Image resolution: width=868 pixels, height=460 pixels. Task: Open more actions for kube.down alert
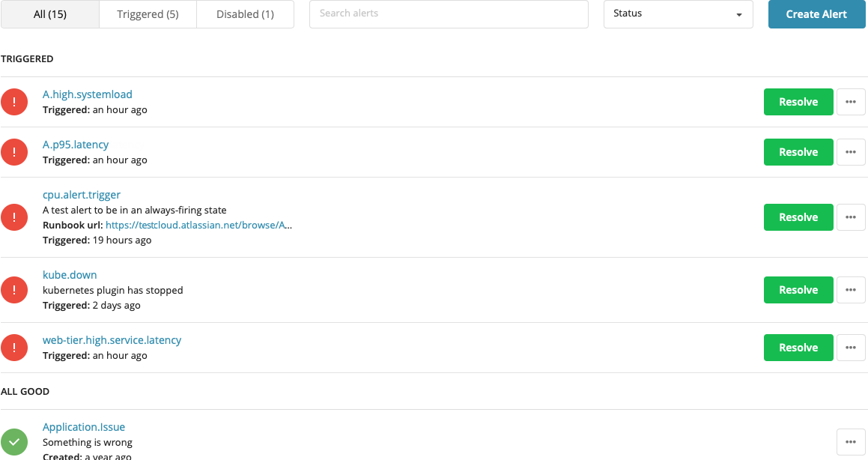click(x=850, y=290)
